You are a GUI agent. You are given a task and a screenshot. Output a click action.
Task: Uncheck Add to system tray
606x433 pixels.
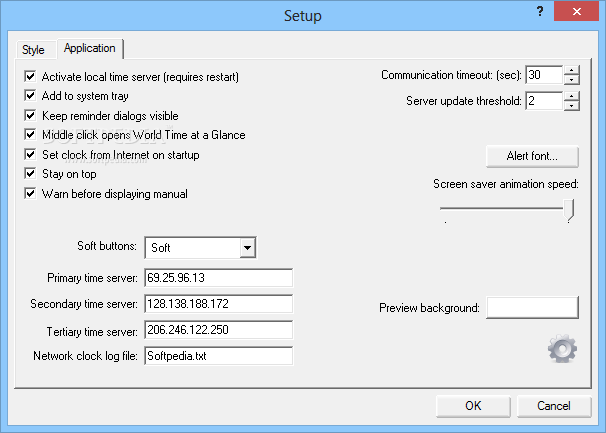pos(30,95)
